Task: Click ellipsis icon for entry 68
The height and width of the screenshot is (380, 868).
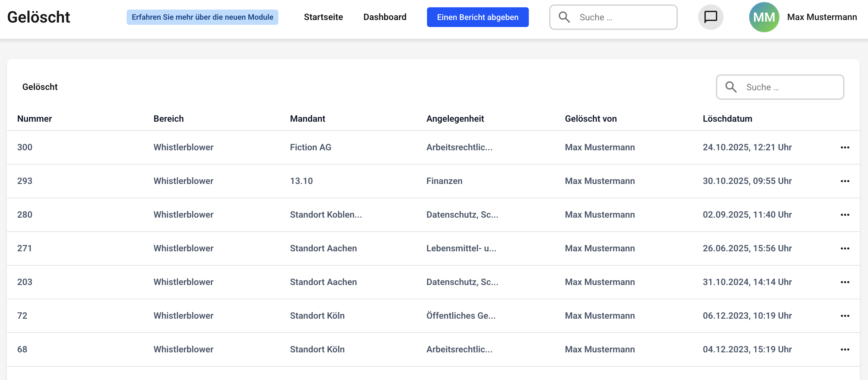Action: (844, 349)
